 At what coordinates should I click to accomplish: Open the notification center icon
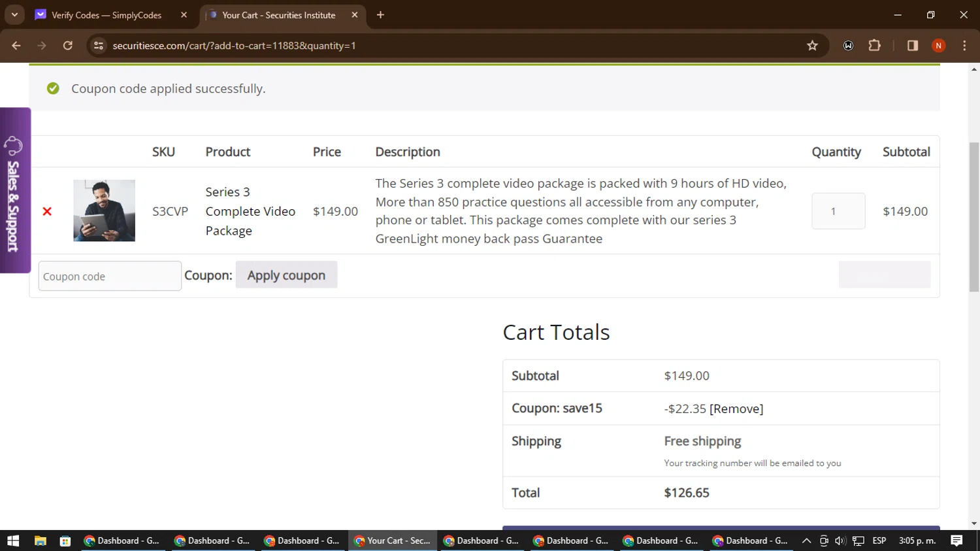point(956,541)
